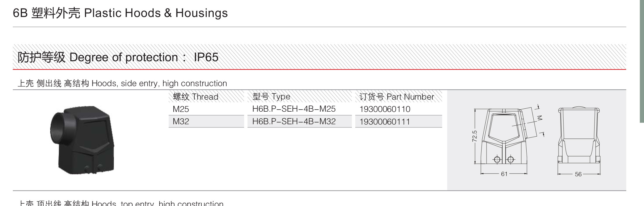Click the black plastic hood product photo
The width and height of the screenshot is (644, 206).
tap(82, 140)
